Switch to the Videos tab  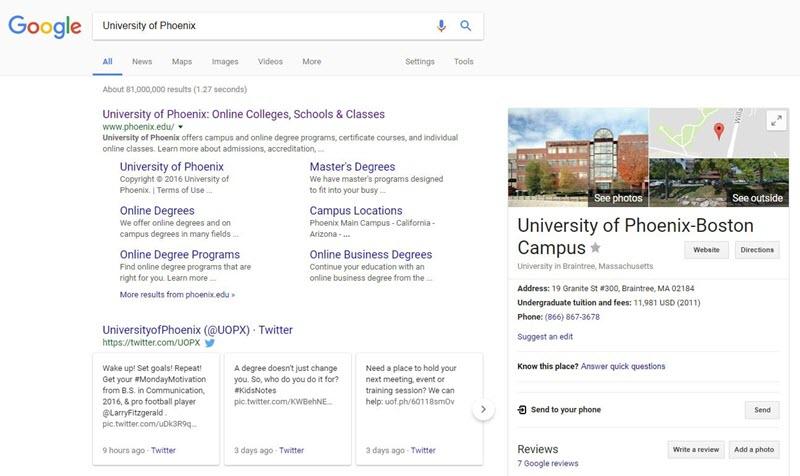270,62
